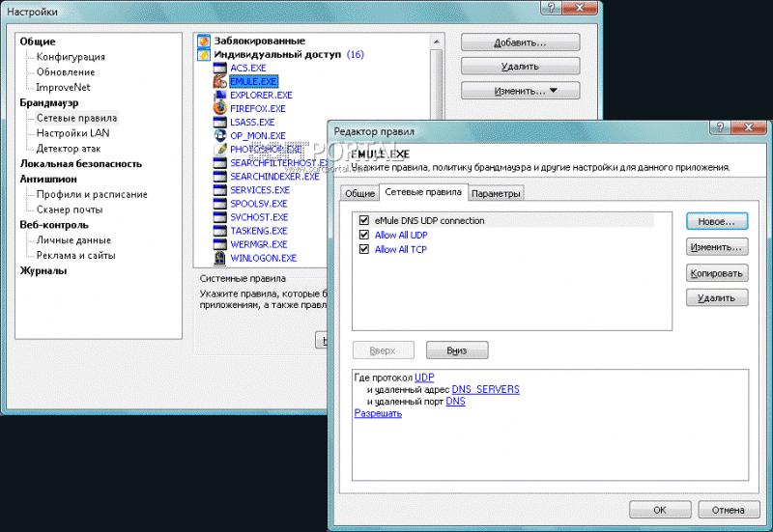The image size is (773, 532).
Task: Click the Новое... button
Action: 717,222
